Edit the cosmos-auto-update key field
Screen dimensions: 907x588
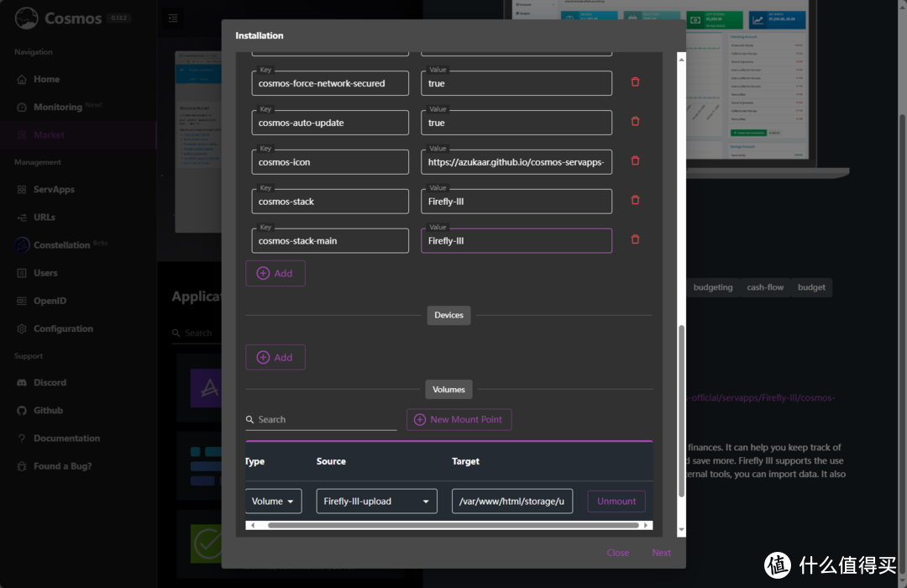tap(330, 123)
